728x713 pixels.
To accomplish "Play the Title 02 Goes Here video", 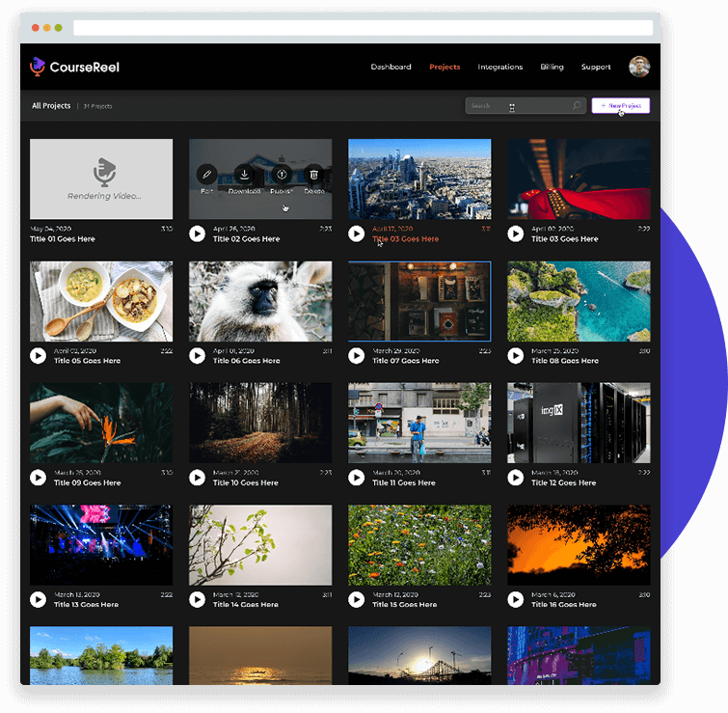I will (x=198, y=233).
